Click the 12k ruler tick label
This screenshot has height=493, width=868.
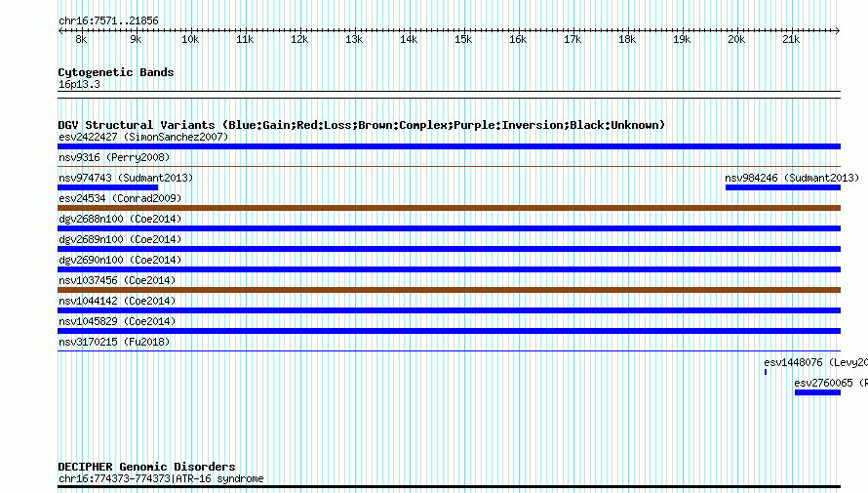click(x=299, y=39)
